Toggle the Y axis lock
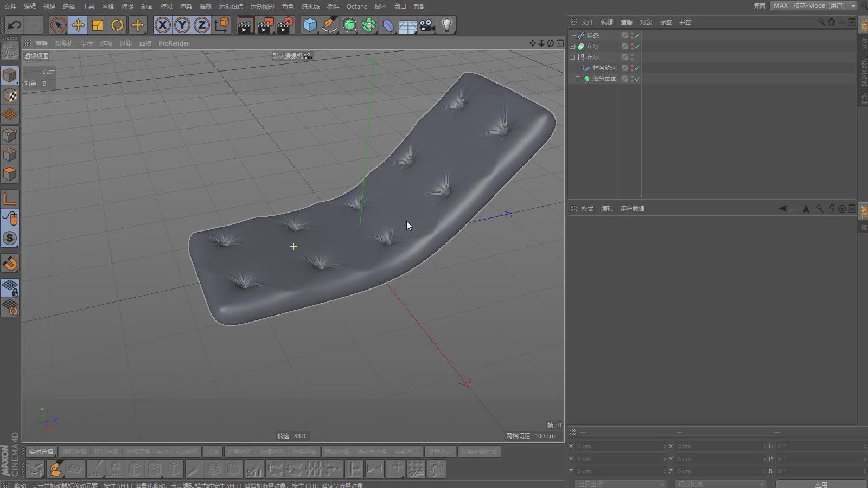868x488 pixels. click(182, 25)
